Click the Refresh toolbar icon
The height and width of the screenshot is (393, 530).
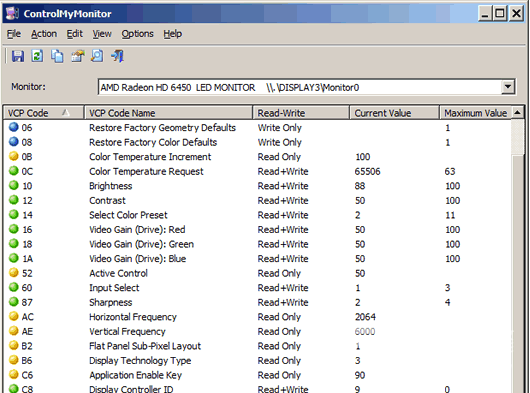click(x=37, y=56)
